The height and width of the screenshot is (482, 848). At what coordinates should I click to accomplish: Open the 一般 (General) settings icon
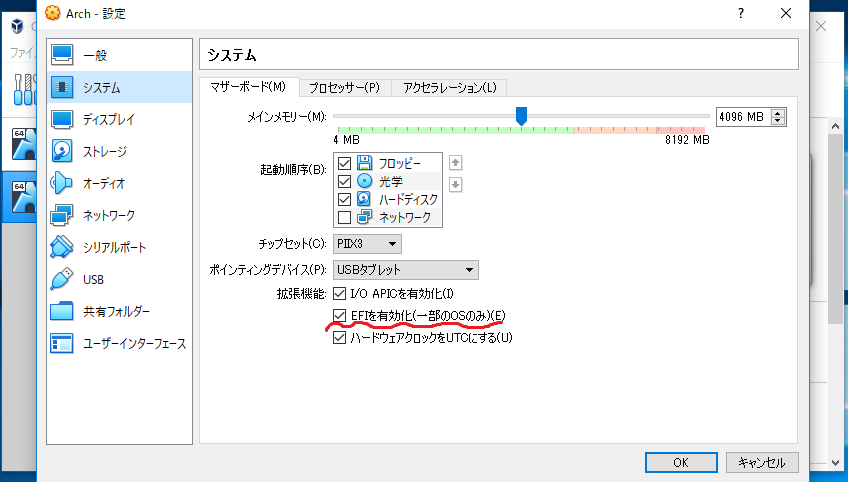tap(62, 55)
